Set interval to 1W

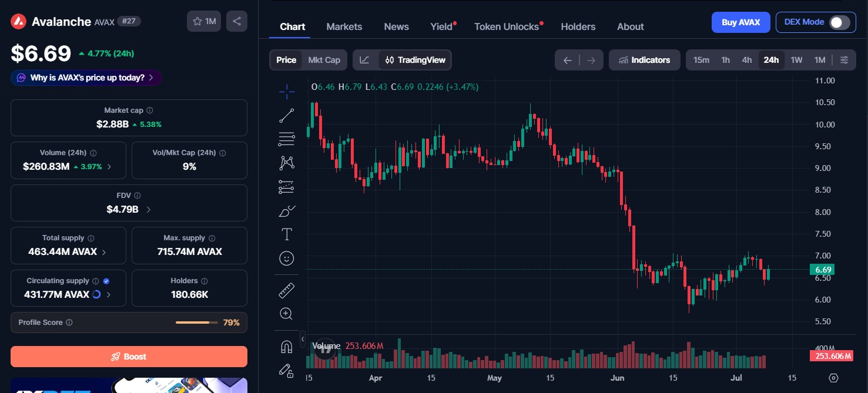[796, 60]
